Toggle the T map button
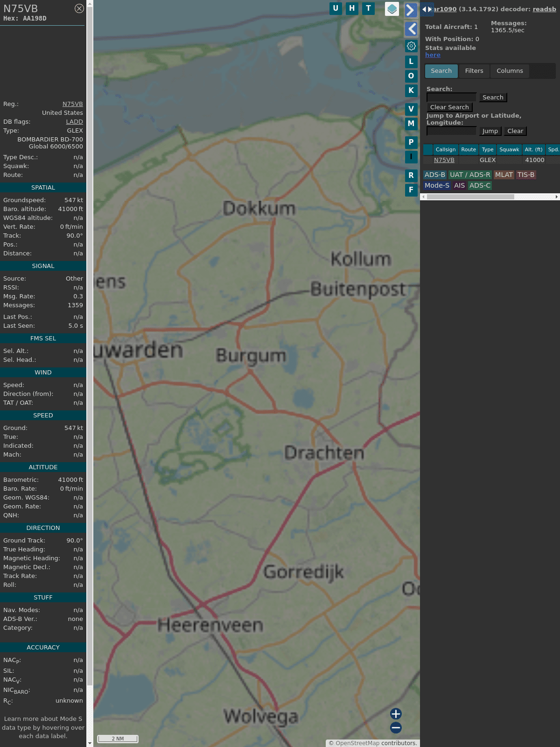 point(369,8)
